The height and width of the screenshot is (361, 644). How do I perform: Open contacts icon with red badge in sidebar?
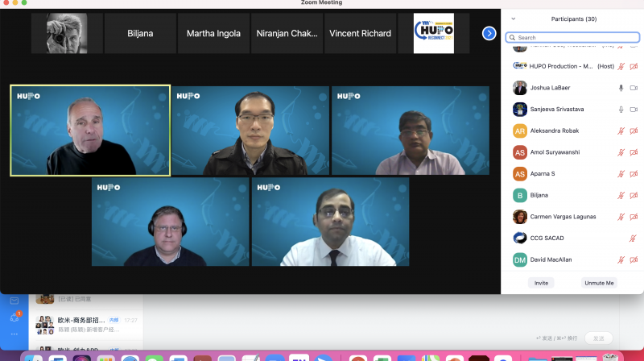click(14, 317)
